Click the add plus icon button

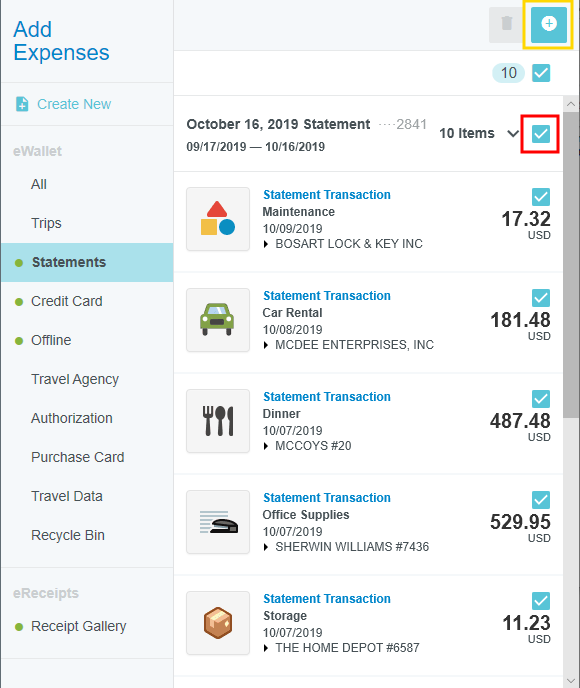548,24
